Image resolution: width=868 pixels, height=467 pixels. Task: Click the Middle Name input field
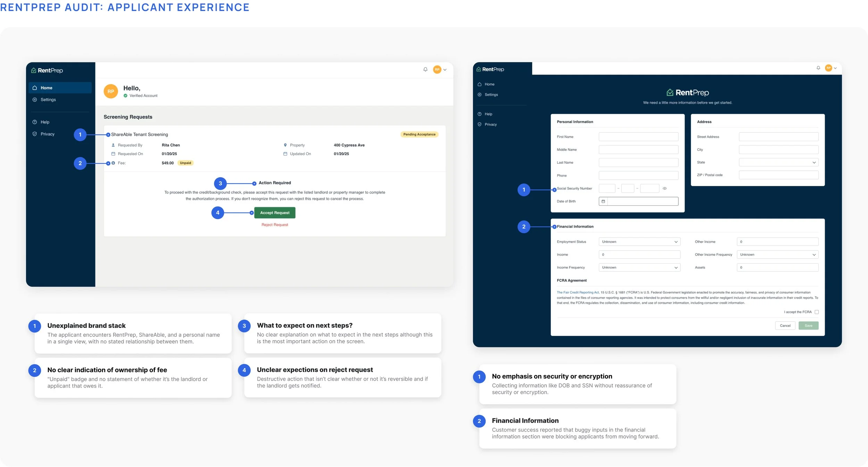[639, 150]
